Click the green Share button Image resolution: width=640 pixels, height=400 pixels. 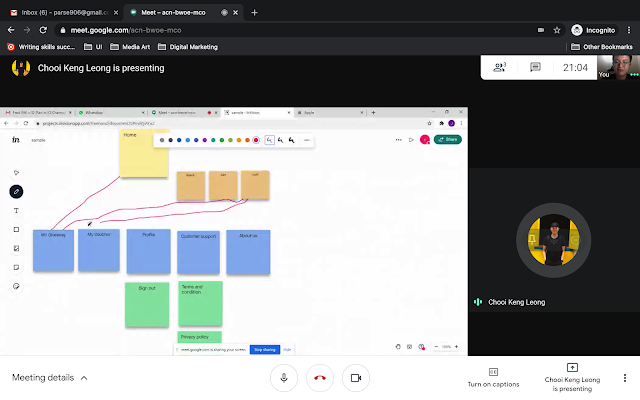(448, 140)
